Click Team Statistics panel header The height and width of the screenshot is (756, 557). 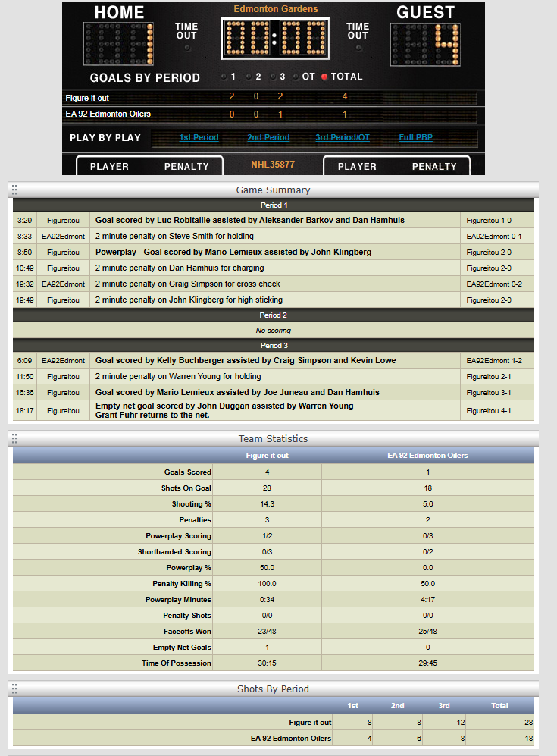coord(274,439)
